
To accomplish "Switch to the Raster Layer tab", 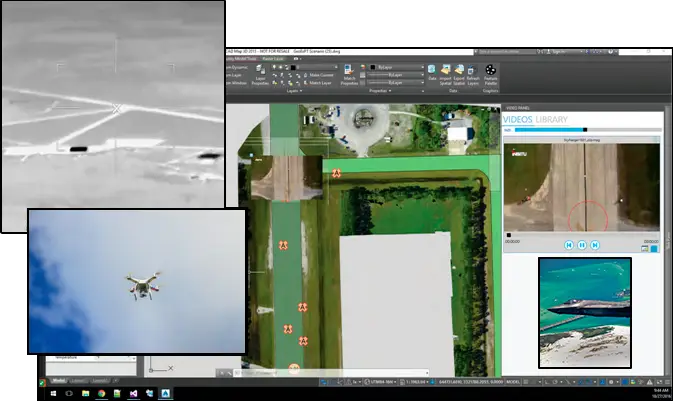I will [x=273, y=59].
